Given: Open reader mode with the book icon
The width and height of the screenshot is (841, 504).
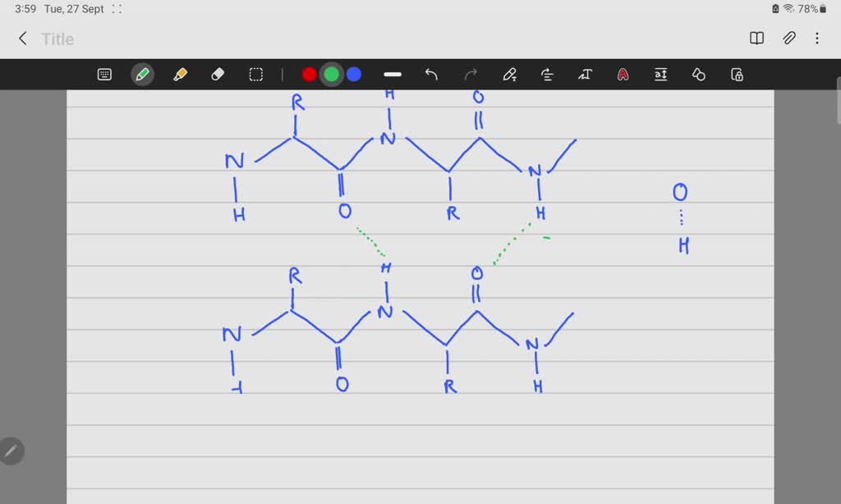Looking at the screenshot, I should click(x=755, y=38).
